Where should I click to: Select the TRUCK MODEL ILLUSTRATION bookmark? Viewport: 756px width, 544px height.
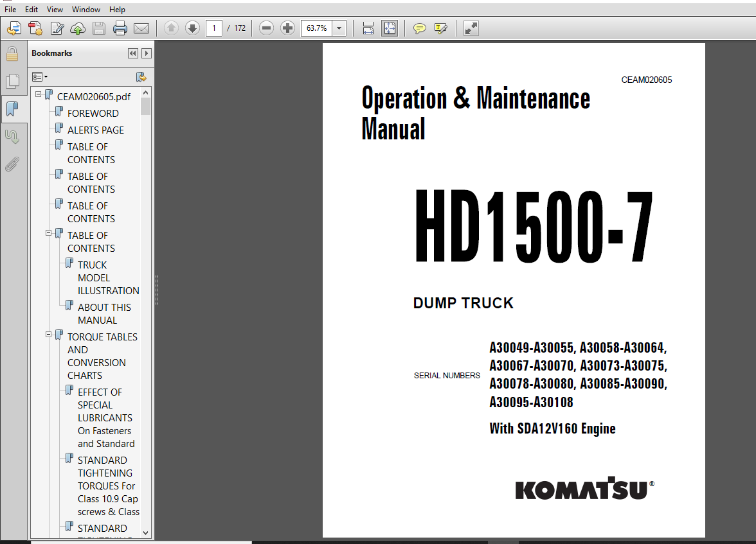click(109, 278)
